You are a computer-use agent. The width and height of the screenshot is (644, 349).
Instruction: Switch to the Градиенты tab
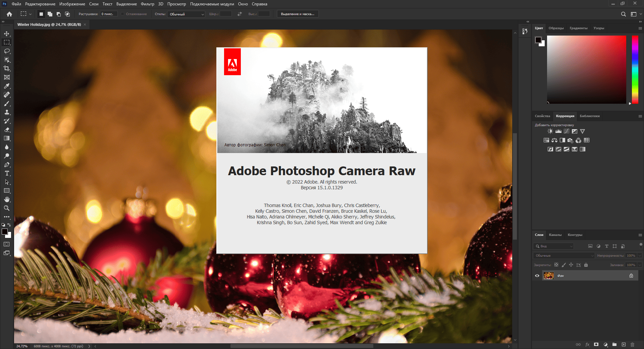[578, 28]
